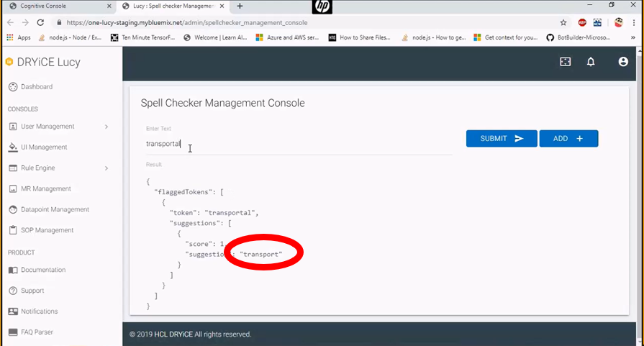644x346 pixels.
Task: Toggle fullscreen icon in header
Action: [565, 62]
